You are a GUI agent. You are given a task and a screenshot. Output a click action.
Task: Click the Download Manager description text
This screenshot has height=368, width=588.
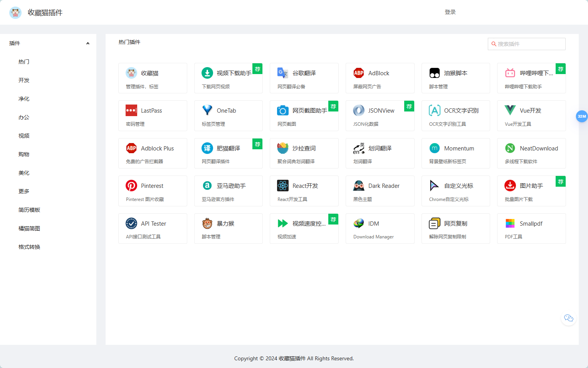[x=373, y=237]
